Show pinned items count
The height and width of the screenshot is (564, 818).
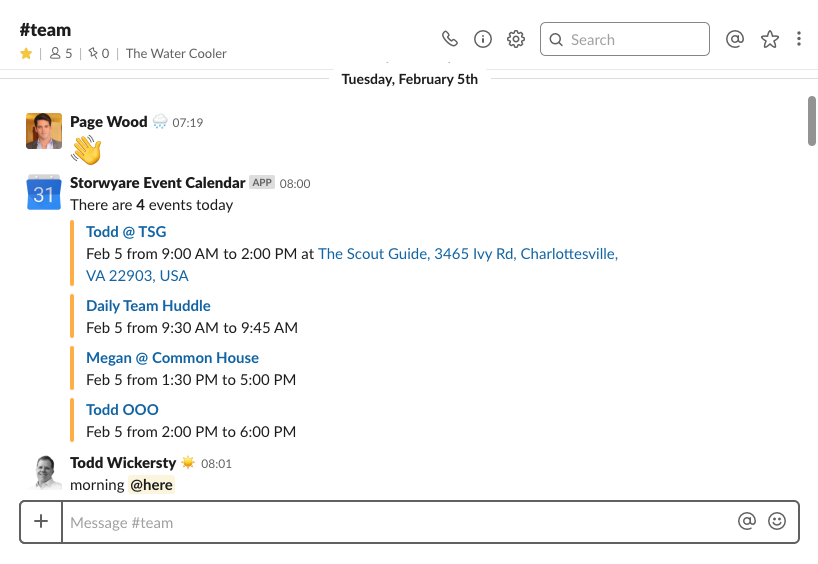[99, 53]
